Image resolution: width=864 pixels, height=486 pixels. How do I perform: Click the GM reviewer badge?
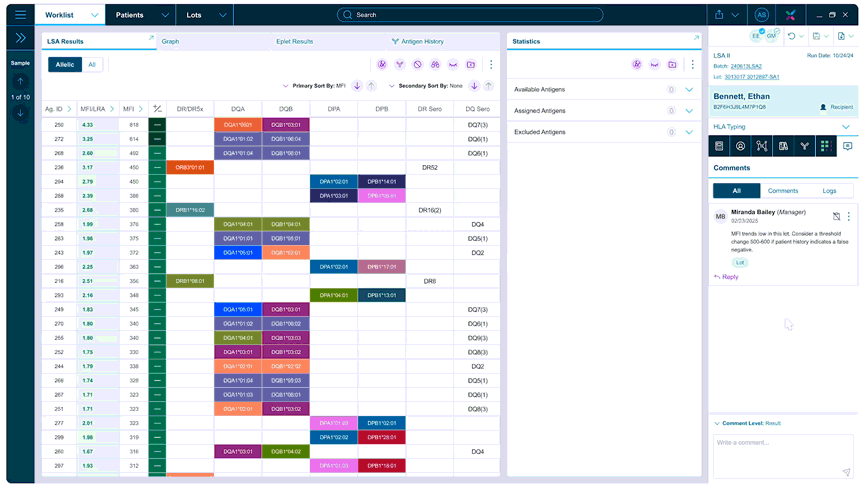[x=771, y=35]
